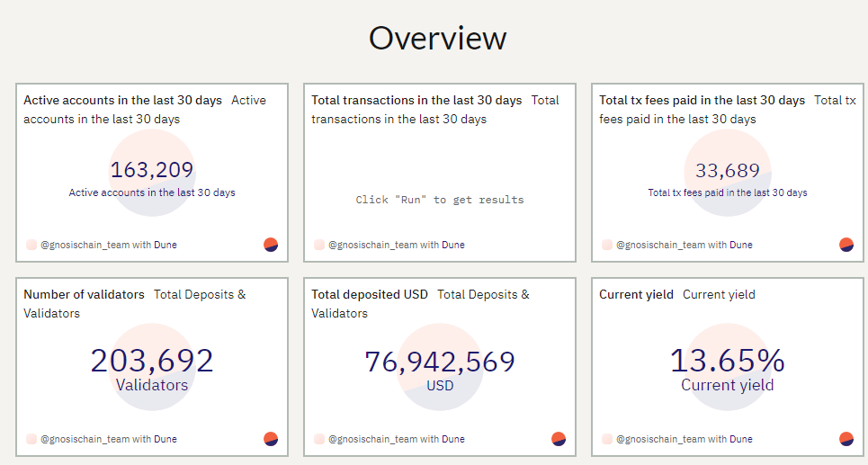Select the 13.65% Current yield value

click(728, 361)
